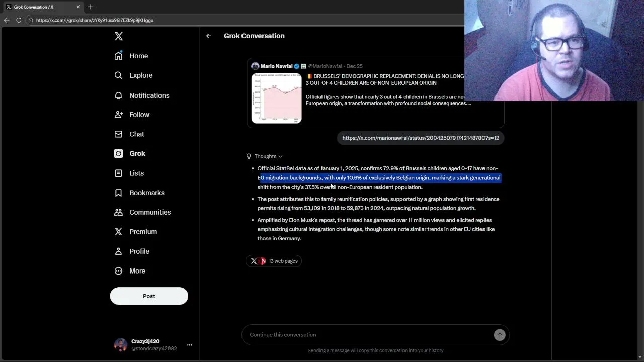Click the browser address bar URL
The height and width of the screenshot is (362, 644).
(x=95, y=20)
